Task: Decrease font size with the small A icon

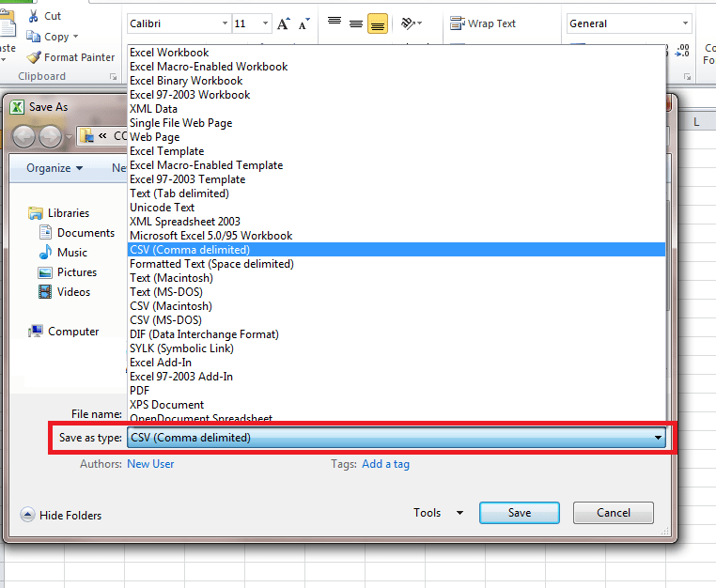Action: pos(304,23)
